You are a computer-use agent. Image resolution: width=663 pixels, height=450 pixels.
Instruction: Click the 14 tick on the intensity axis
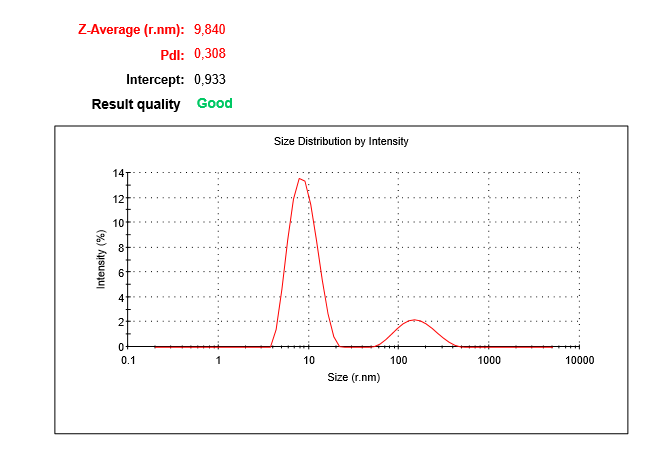click(x=117, y=173)
